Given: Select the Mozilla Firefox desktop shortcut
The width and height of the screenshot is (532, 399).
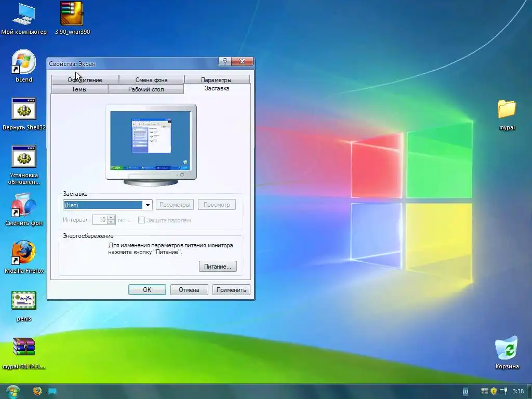Looking at the screenshot, I should [24, 257].
